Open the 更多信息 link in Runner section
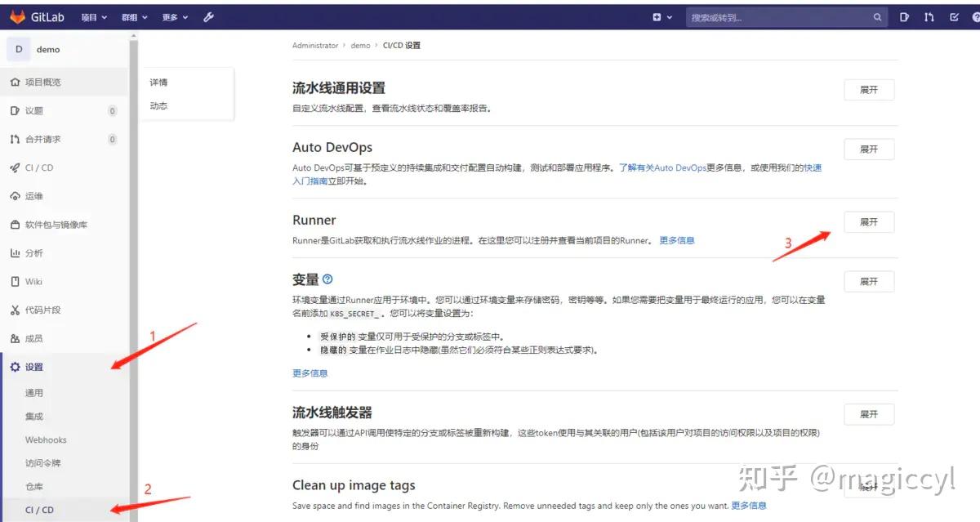This screenshot has height=522, width=980. (676, 240)
